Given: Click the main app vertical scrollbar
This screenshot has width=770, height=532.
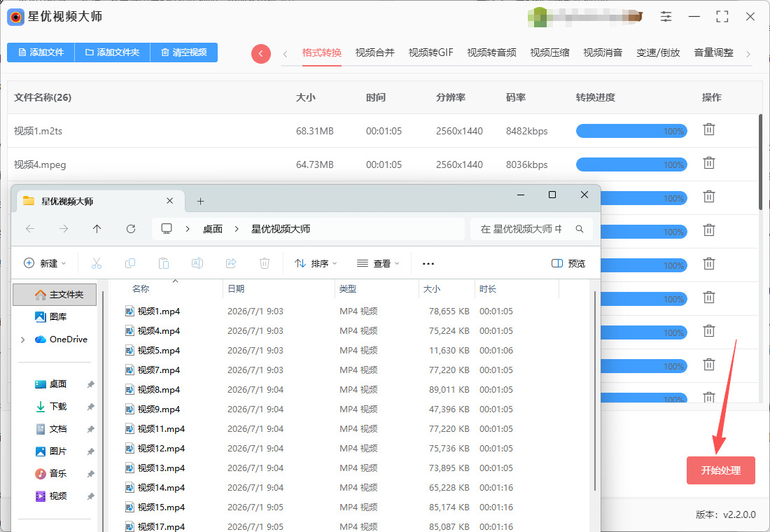Looking at the screenshot, I should tap(760, 162).
